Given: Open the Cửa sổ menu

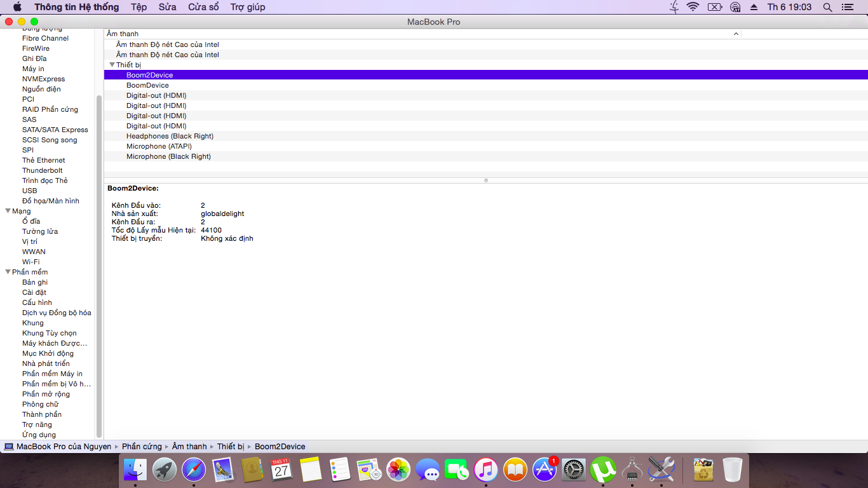Looking at the screenshot, I should tap(203, 7).
